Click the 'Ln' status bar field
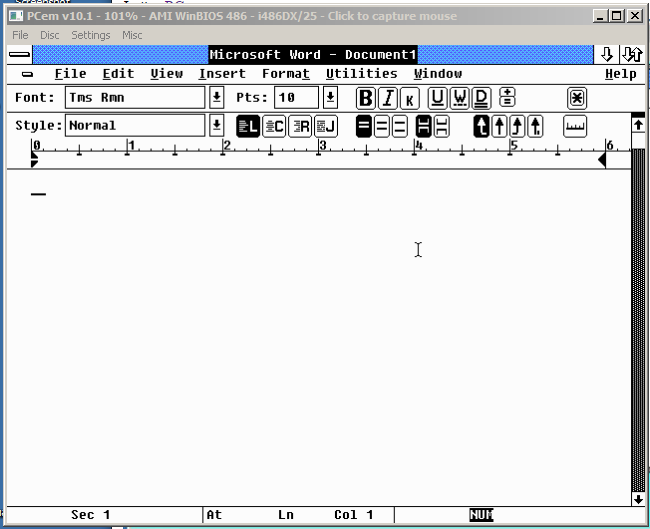 click(x=286, y=515)
